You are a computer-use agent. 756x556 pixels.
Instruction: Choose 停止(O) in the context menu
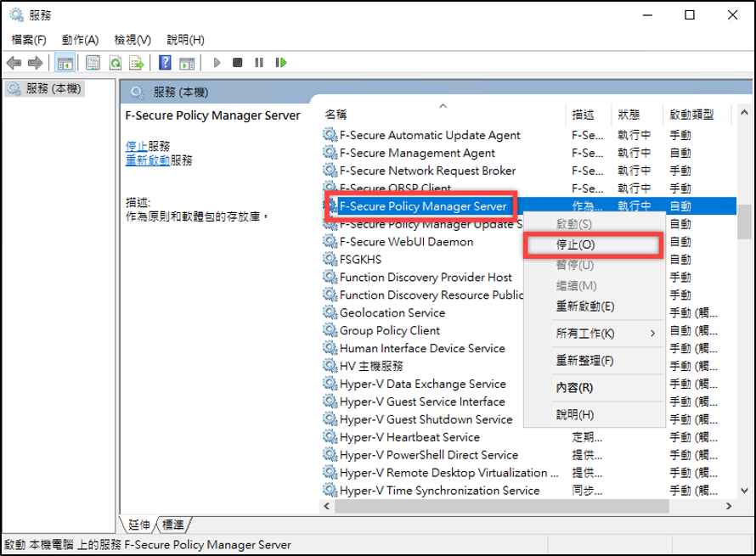coord(594,244)
